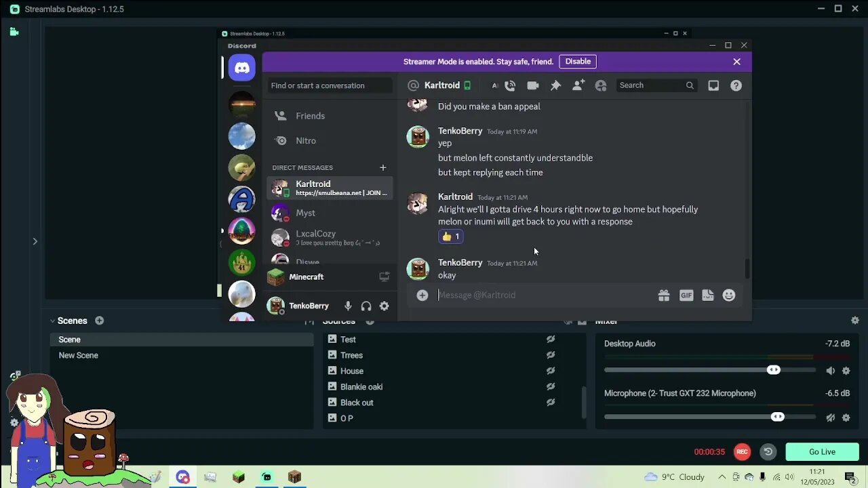
Task: Start a voice call with Karltroid
Action: pos(510,85)
